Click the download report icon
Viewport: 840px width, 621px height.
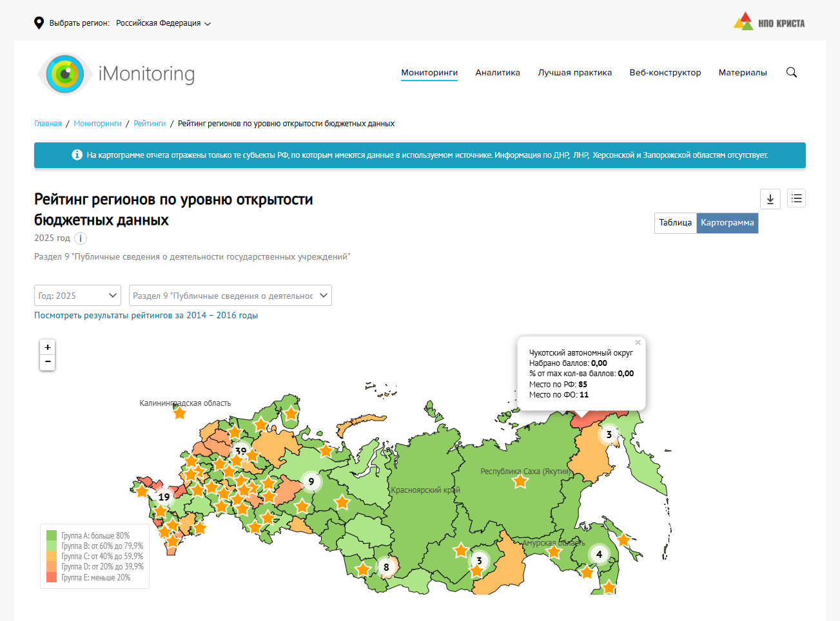click(x=770, y=199)
